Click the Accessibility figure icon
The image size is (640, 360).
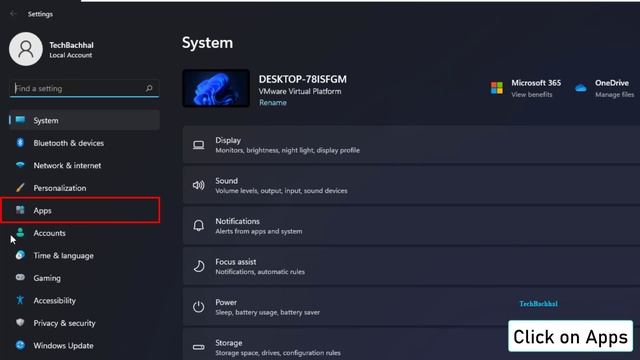click(x=20, y=300)
